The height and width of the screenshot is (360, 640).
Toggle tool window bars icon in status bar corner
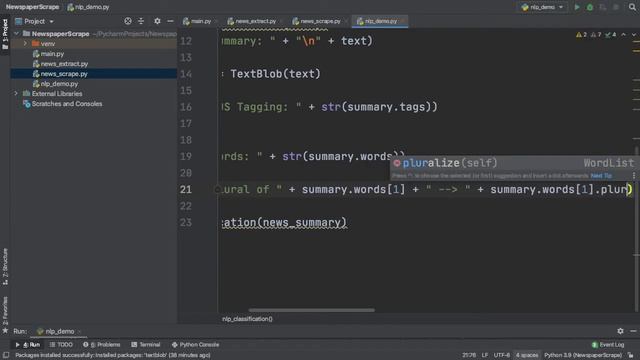pyautogui.click(x=6, y=355)
